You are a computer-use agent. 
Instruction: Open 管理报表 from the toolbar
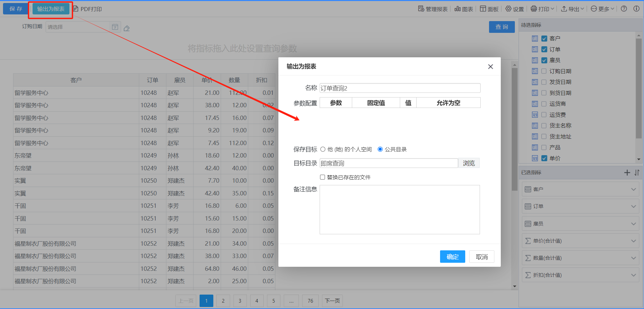click(x=433, y=9)
